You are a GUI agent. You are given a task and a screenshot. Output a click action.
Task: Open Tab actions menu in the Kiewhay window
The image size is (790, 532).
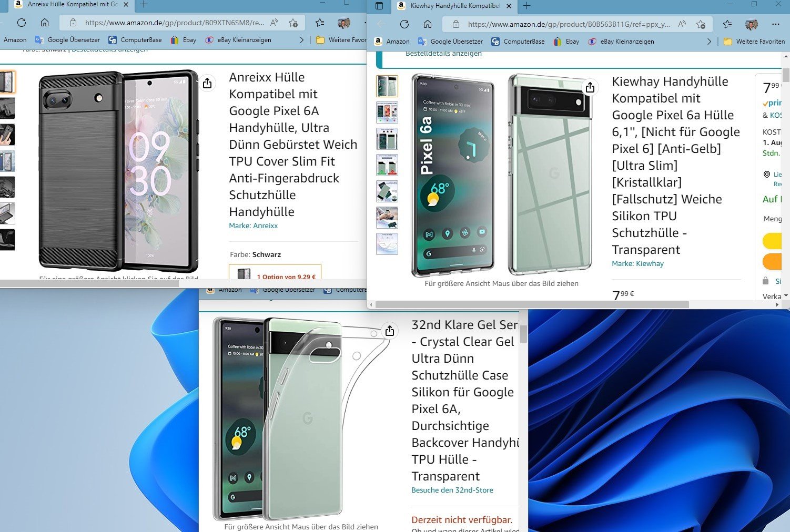point(379,6)
